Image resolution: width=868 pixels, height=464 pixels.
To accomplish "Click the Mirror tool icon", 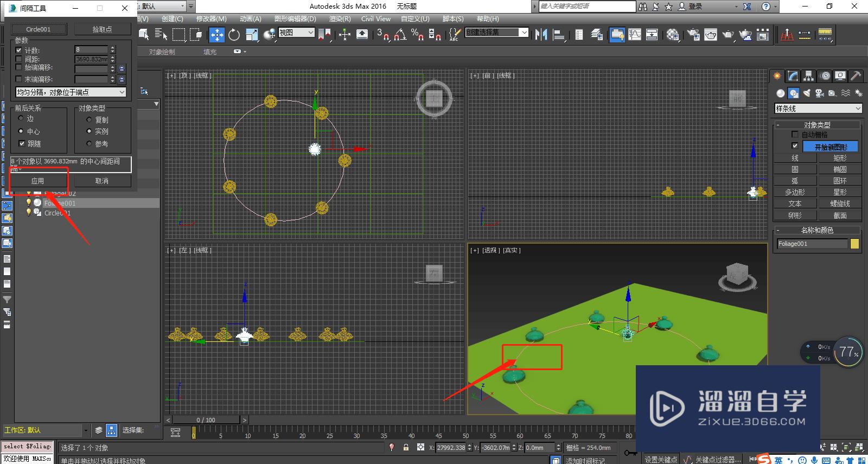I will point(541,35).
